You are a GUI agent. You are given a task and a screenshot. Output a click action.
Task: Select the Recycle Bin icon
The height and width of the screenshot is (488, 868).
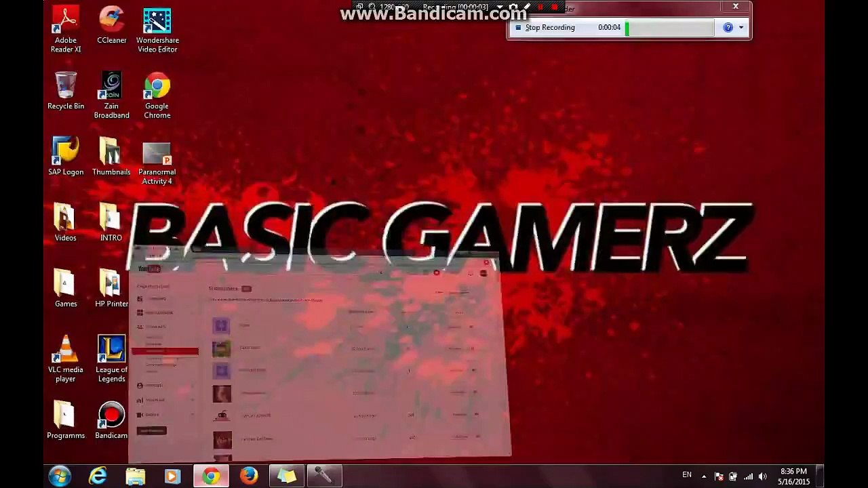[x=66, y=91]
